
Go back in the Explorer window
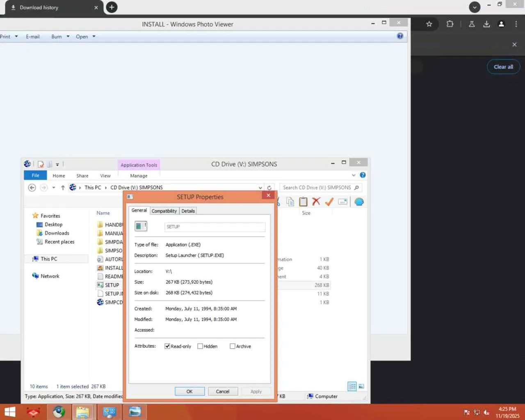click(32, 187)
